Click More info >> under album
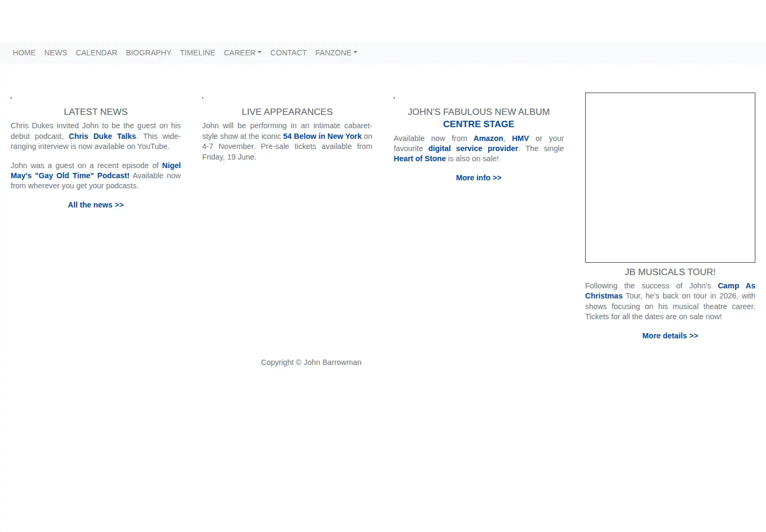This screenshot has height=532, width=766. point(479,178)
